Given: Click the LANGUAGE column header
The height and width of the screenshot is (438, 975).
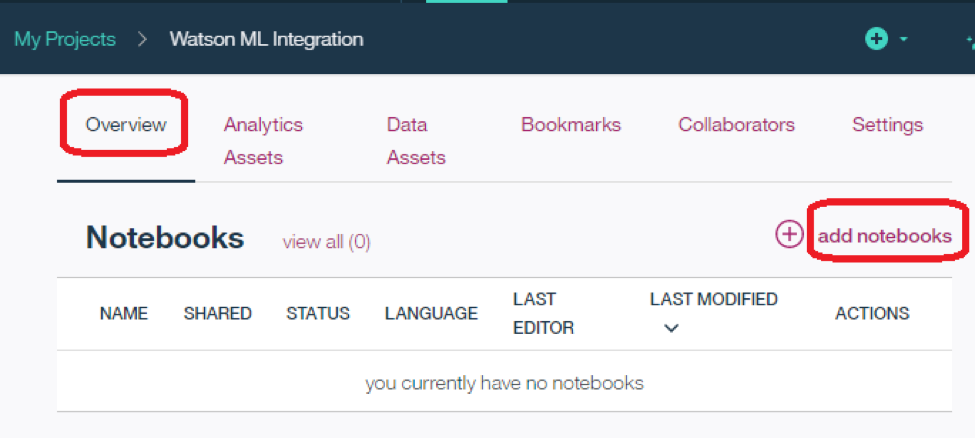Looking at the screenshot, I should (432, 314).
